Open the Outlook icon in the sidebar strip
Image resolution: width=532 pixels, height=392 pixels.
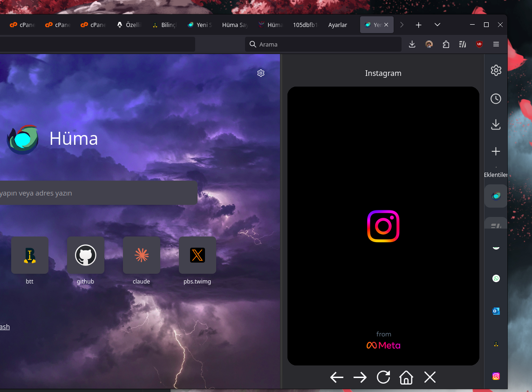[496, 311]
